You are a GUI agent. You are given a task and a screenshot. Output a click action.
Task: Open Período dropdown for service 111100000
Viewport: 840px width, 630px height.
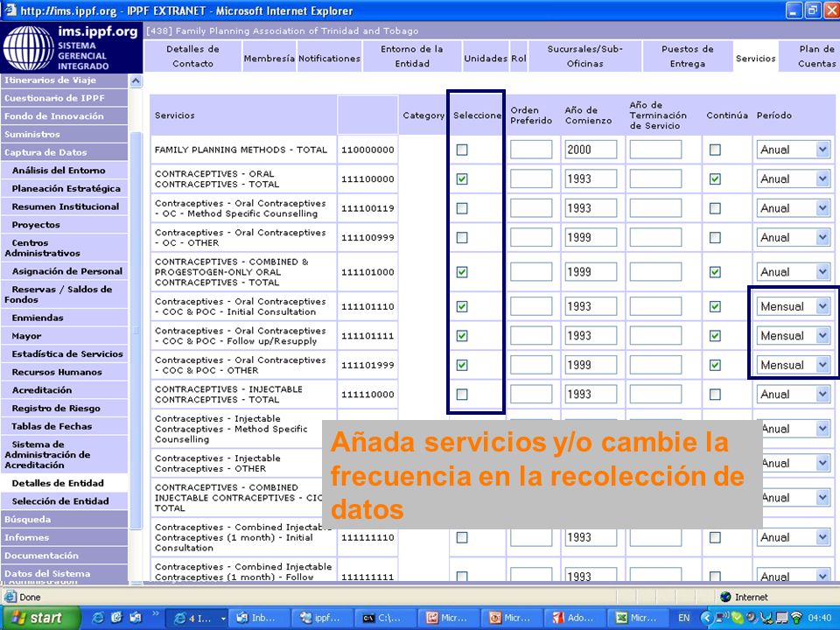coord(794,178)
